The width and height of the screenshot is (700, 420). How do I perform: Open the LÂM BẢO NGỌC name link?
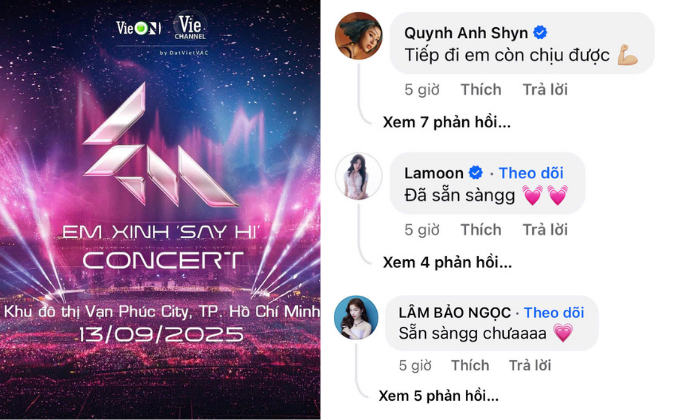coord(454,312)
